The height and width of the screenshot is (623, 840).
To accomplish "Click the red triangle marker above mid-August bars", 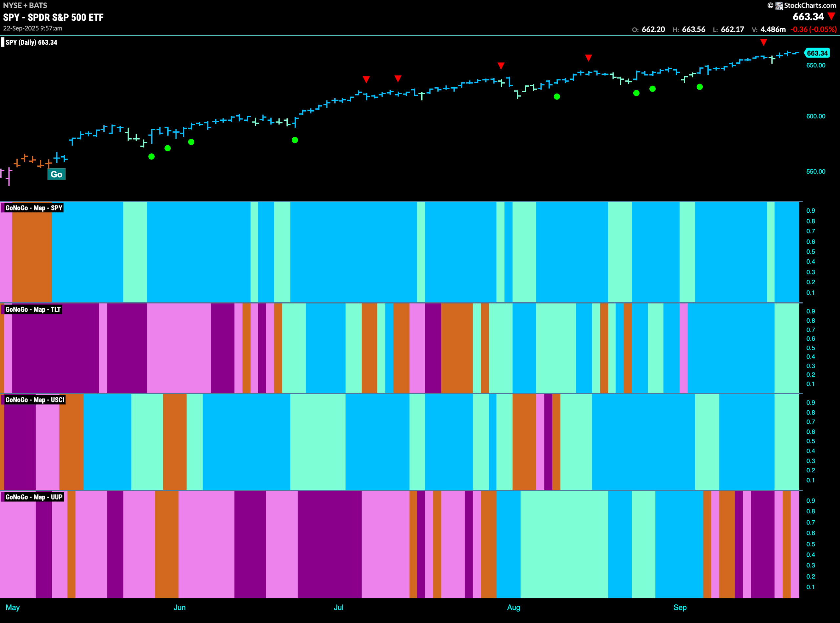I will (x=589, y=58).
